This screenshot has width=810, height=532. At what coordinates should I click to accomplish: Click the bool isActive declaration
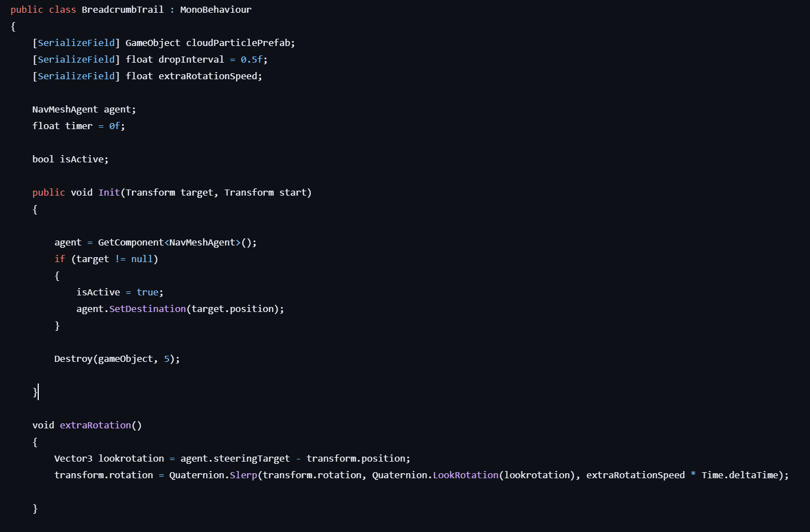pyautogui.click(x=70, y=159)
